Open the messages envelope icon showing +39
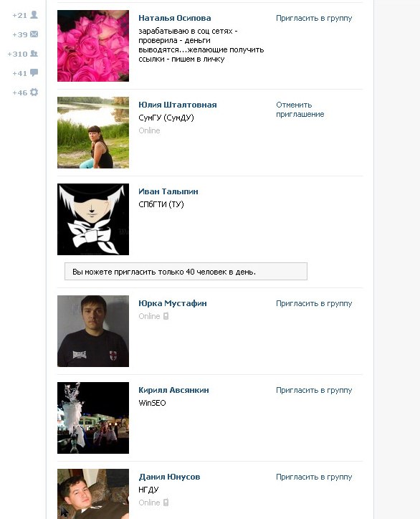Screen dimensions: 420x519 click(x=34, y=34)
